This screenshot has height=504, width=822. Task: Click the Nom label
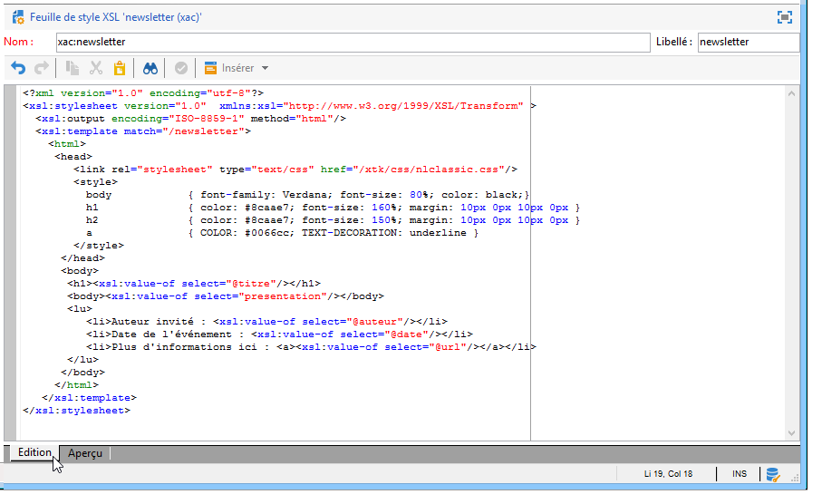[18, 42]
